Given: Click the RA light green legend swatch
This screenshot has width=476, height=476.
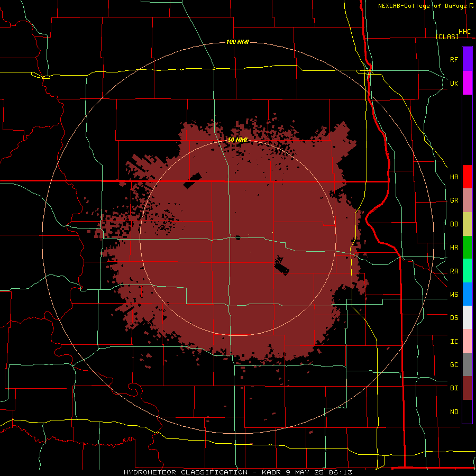Looking at the screenshot, I should click(x=467, y=271).
